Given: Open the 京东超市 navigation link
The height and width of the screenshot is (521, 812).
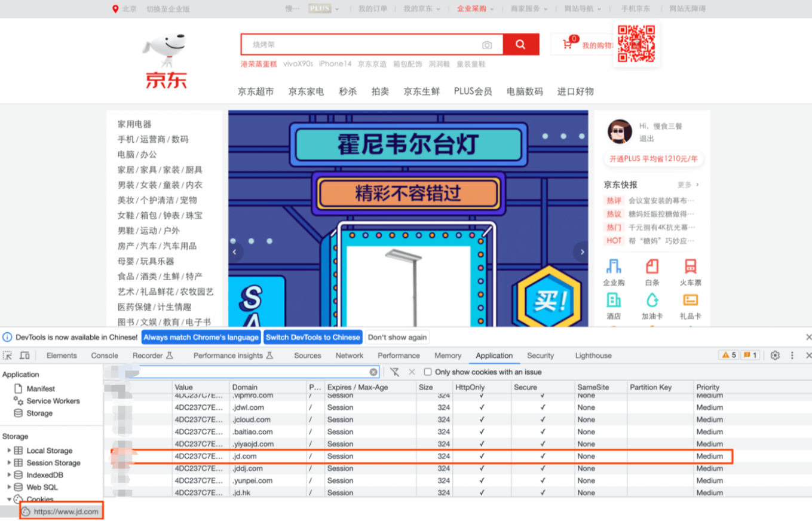Looking at the screenshot, I should coord(256,91).
